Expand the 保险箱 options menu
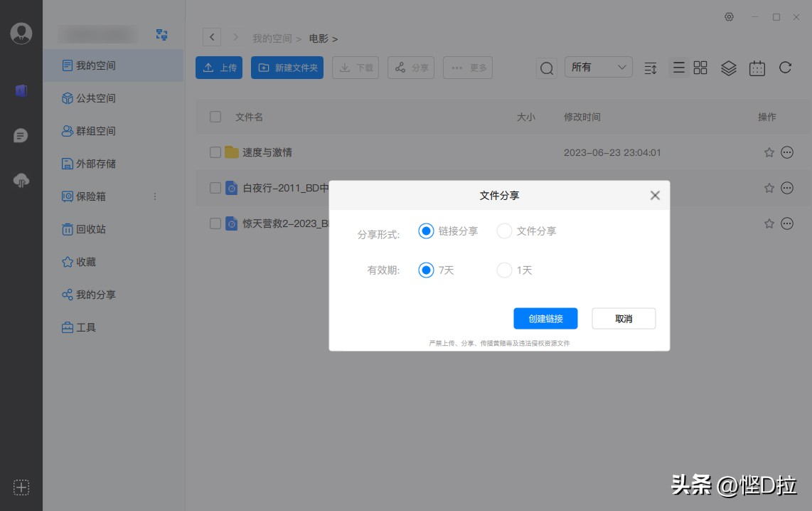812x511 pixels. [x=154, y=196]
